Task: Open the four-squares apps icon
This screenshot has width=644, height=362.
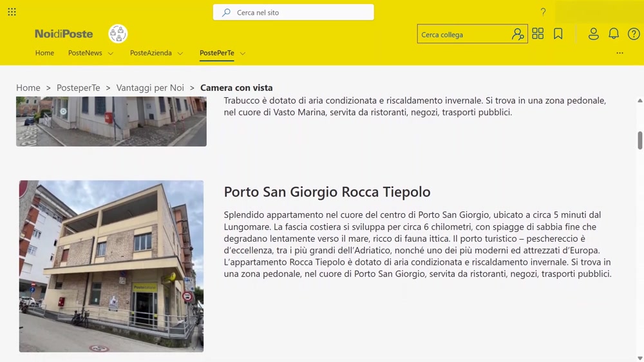Action: tap(538, 33)
